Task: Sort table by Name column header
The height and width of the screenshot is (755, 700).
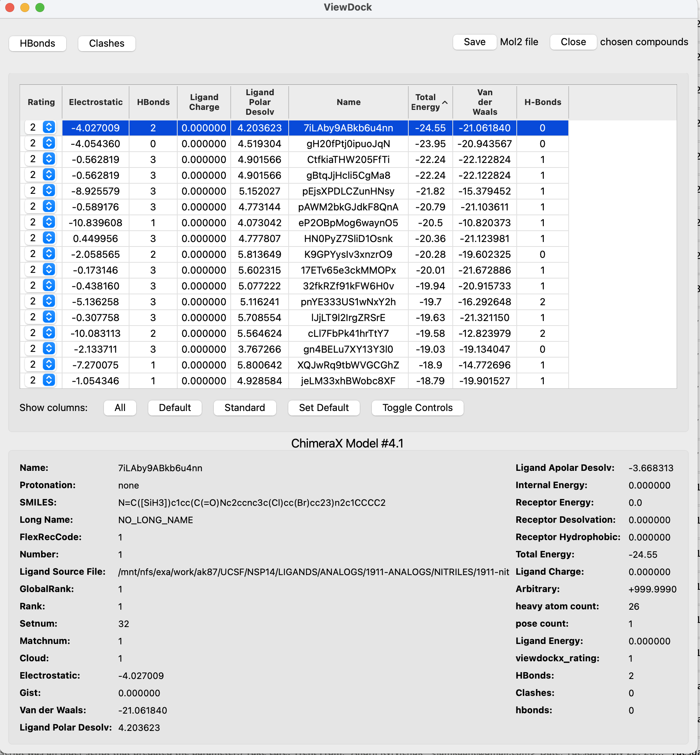Action: [x=348, y=102]
